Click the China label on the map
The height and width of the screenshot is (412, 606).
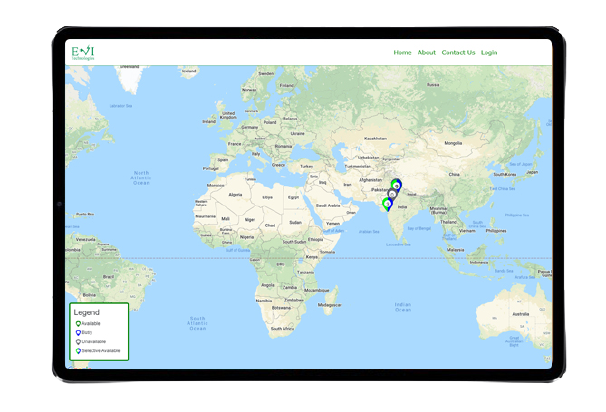(x=452, y=174)
